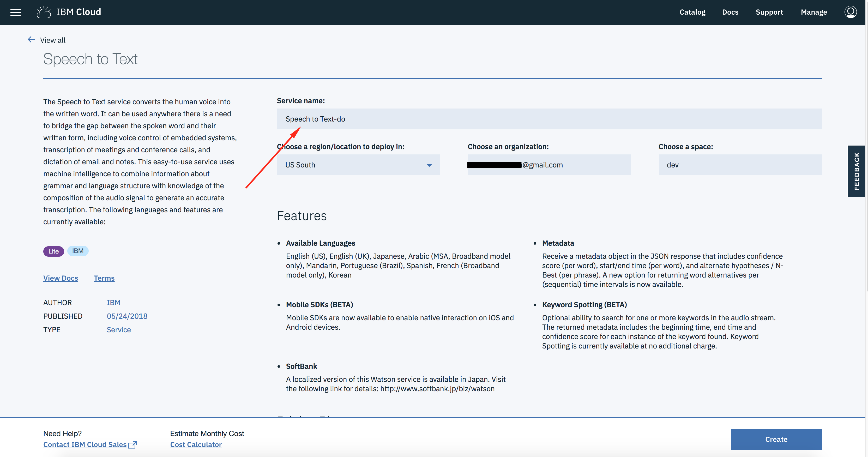The image size is (868, 457).
Task: Open the Manage menu item
Action: tap(814, 12)
